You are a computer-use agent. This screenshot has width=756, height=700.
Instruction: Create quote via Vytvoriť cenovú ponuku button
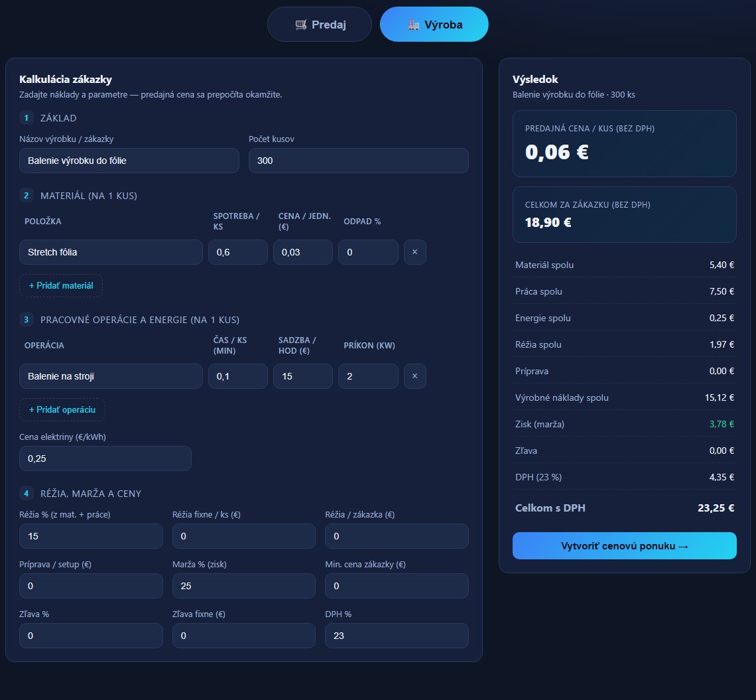pyautogui.click(x=625, y=545)
